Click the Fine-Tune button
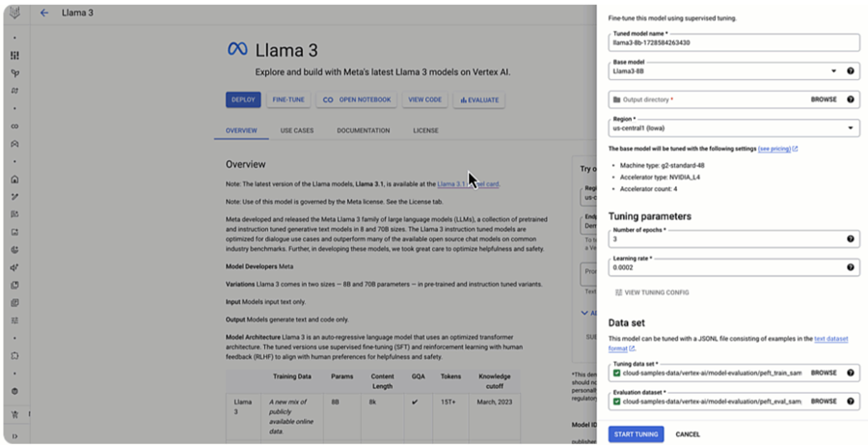 (x=288, y=99)
